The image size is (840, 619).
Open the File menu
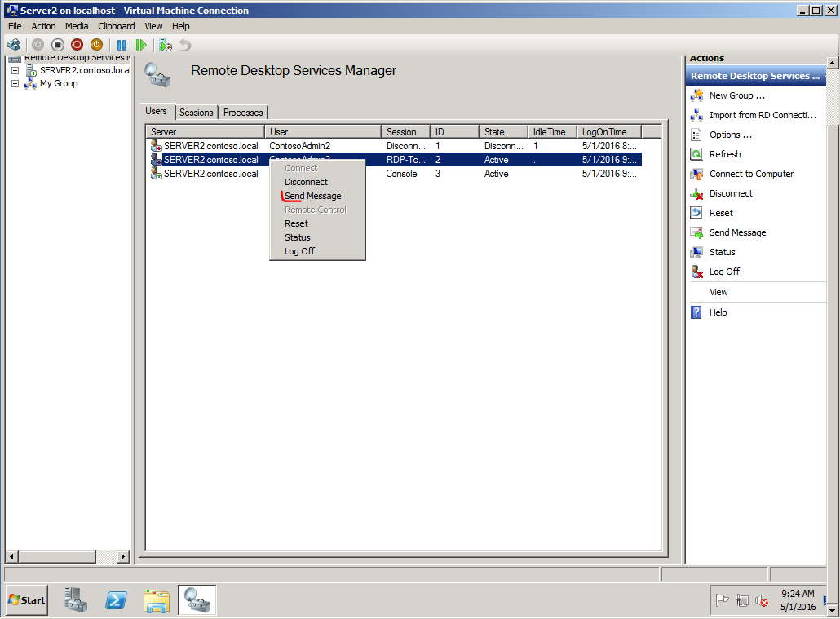coord(15,26)
